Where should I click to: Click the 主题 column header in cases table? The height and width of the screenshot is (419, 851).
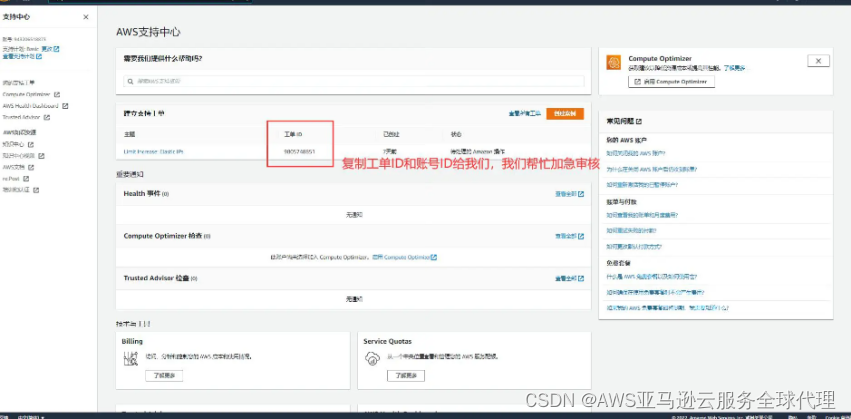tap(129, 134)
